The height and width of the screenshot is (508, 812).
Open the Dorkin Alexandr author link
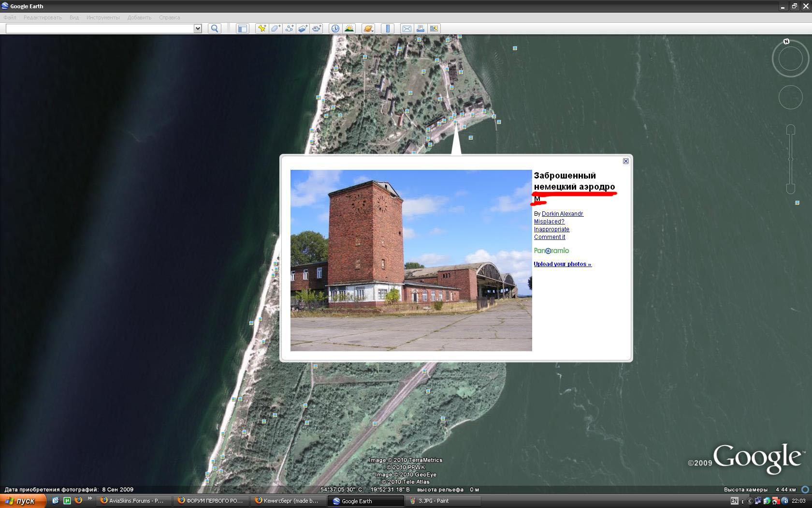point(562,214)
